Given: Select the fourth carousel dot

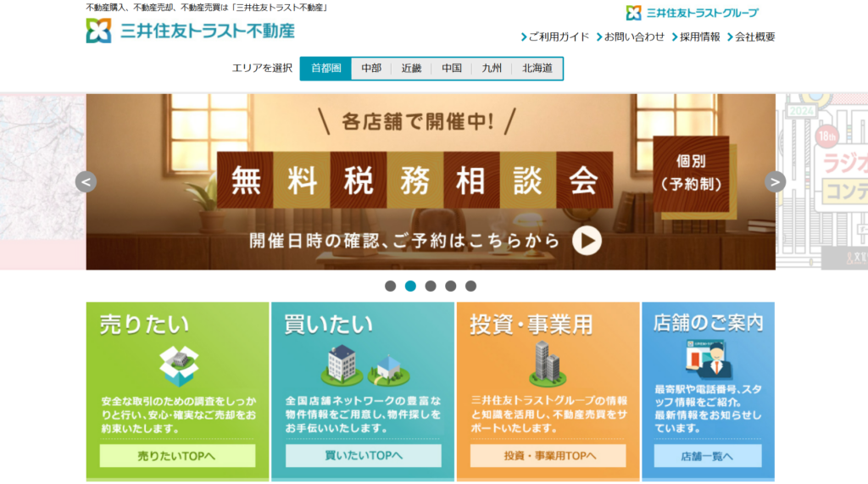Looking at the screenshot, I should [451, 286].
